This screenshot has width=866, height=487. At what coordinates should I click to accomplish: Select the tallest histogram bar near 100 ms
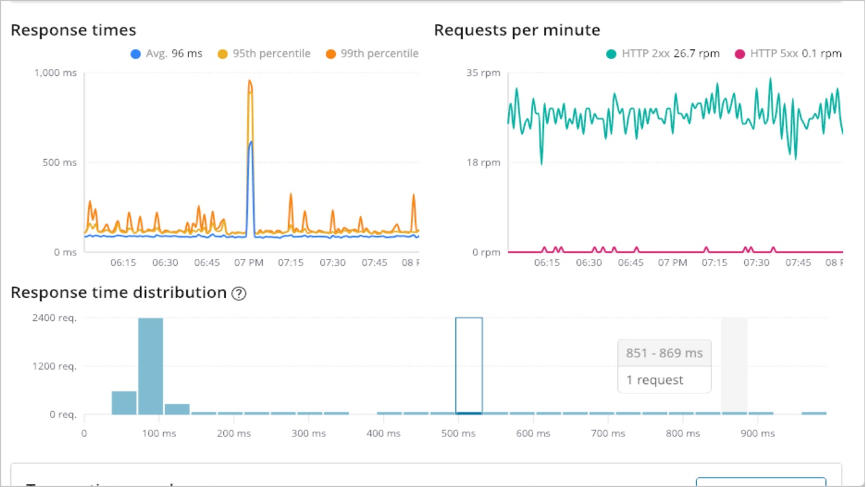[x=150, y=366]
